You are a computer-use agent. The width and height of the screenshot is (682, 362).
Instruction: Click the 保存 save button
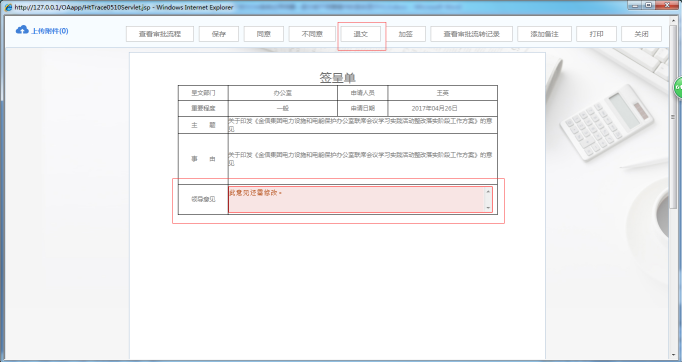(219, 34)
